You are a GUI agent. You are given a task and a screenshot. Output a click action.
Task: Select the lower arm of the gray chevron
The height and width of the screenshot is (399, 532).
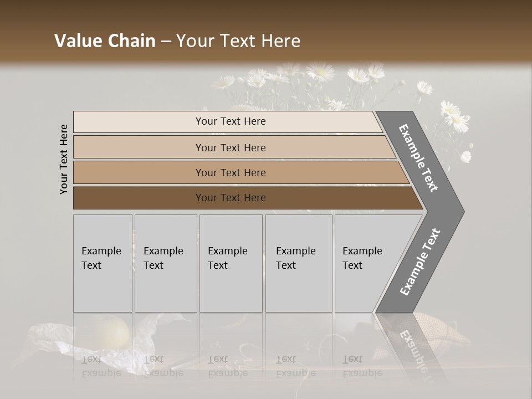click(x=420, y=263)
